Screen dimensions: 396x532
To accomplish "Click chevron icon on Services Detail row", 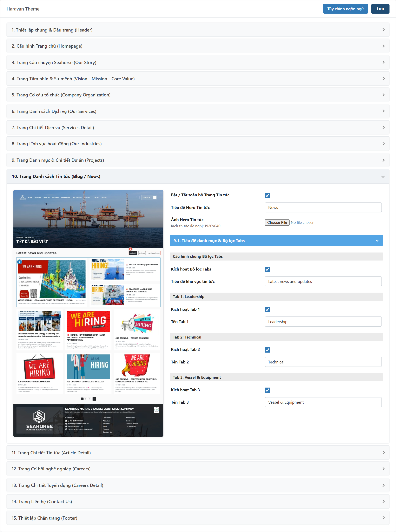I will click(383, 127).
